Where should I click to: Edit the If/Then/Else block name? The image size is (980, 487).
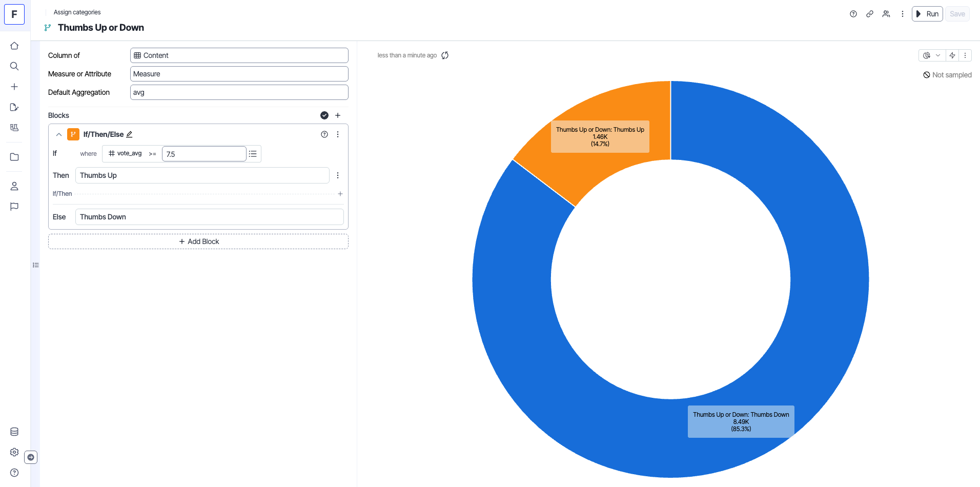pos(130,134)
